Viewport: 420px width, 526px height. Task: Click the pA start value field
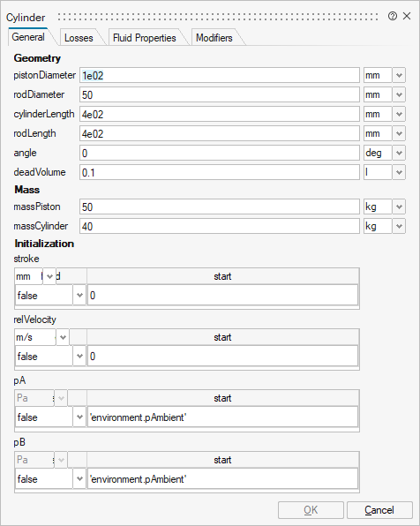[222, 417]
